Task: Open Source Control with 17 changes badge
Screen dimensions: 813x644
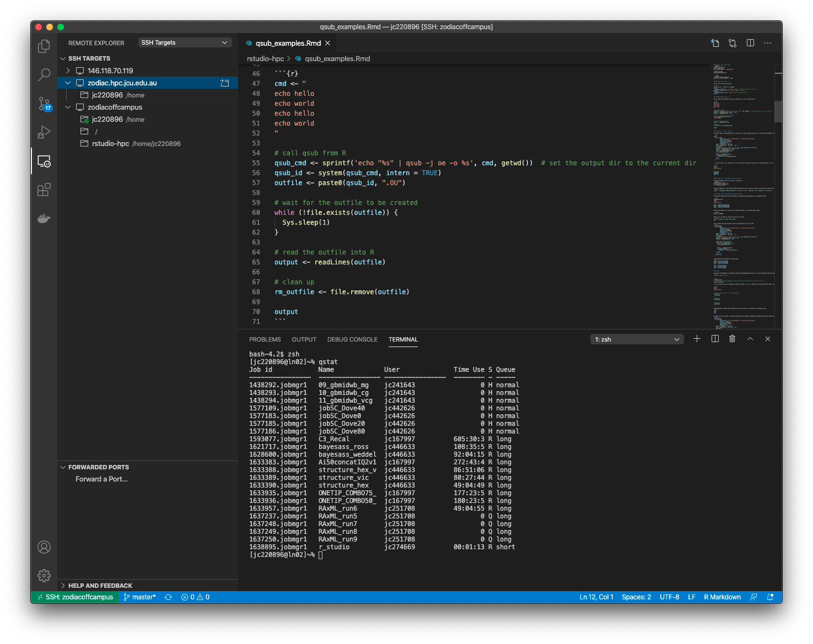Action: click(x=44, y=104)
